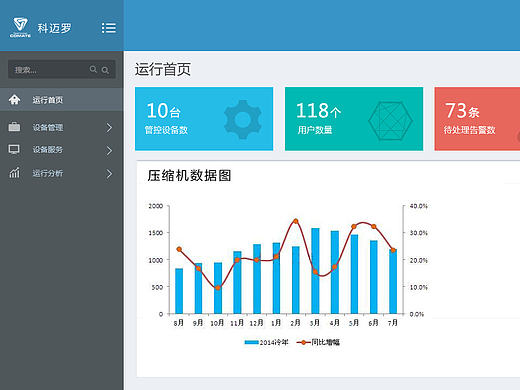Toggle the sidebar hamburger menu icon

point(109,28)
